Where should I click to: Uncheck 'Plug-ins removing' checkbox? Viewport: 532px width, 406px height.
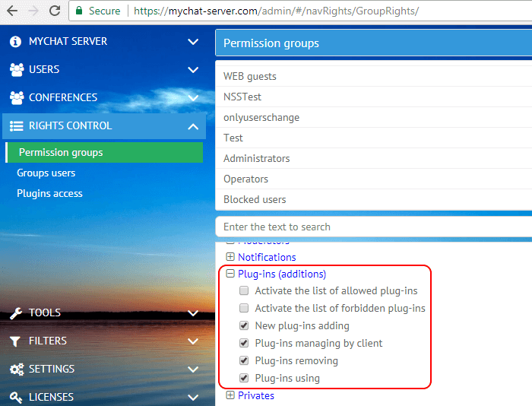click(x=244, y=361)
